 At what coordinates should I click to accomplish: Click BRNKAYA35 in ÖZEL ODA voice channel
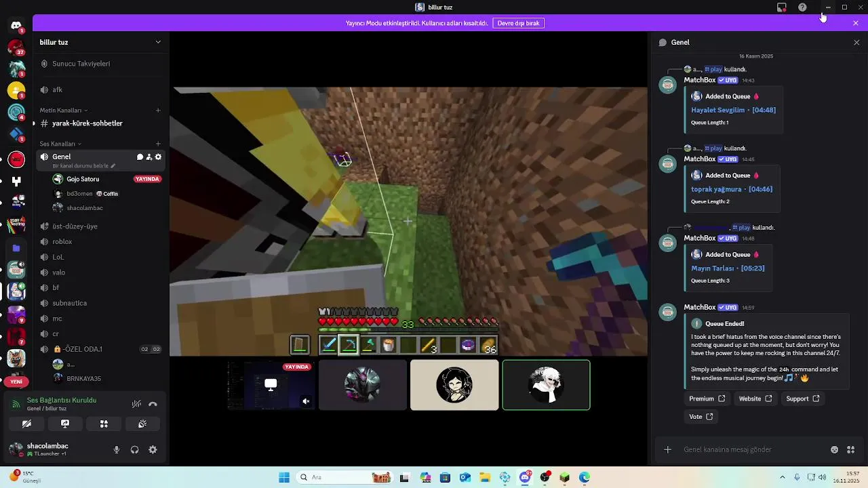click(x=107, y=378)
